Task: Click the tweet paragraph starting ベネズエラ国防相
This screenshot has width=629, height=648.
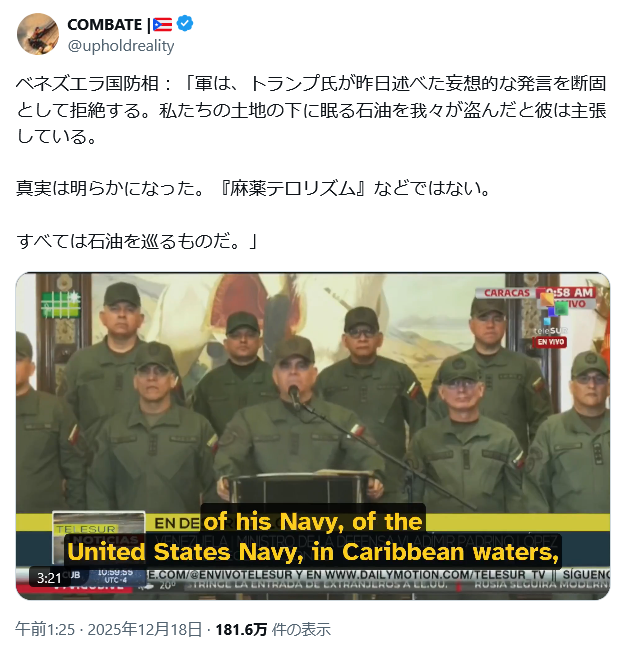Action: (x=311, y=110)
